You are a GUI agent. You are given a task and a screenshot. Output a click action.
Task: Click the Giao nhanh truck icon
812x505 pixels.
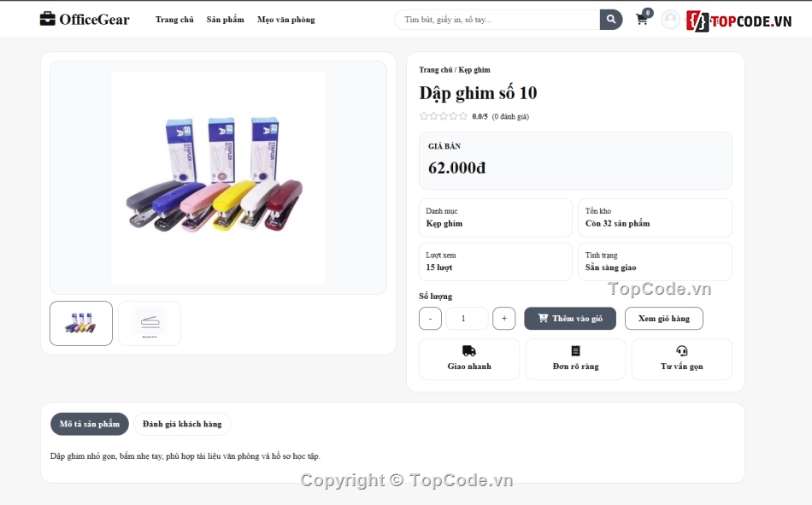click(x=469, y=350)
